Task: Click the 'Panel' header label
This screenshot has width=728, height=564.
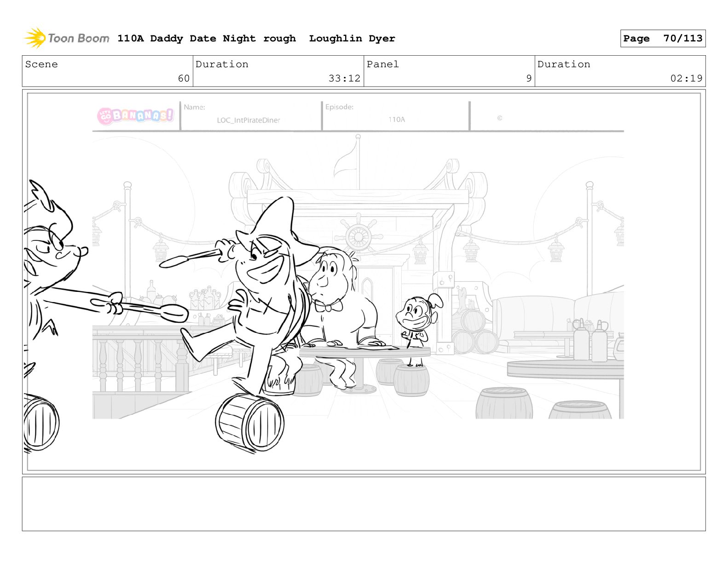Action: [383, 64]
